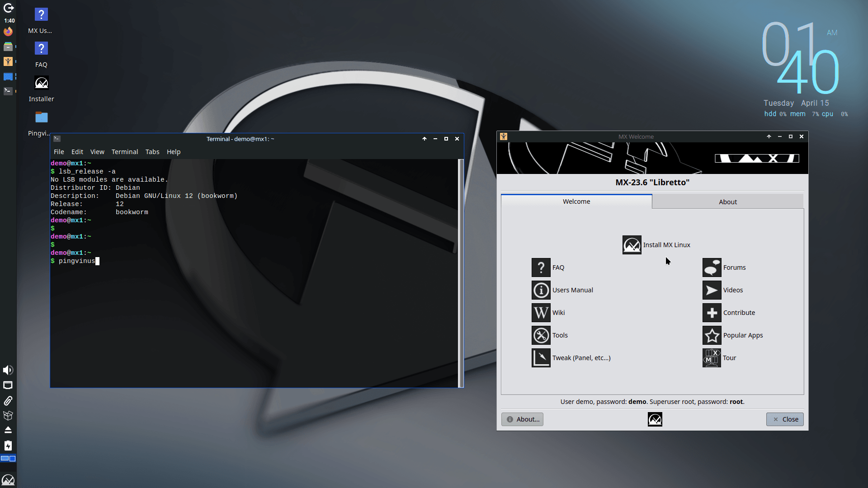
Task: Keep the terminal window on top via the arrow button
Action: [x=424, y=139]
